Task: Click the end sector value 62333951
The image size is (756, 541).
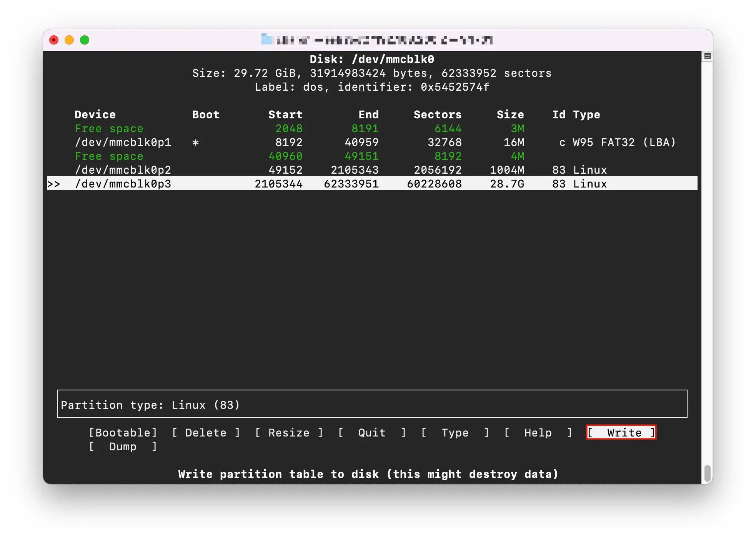Action: (x=351, y=184)
